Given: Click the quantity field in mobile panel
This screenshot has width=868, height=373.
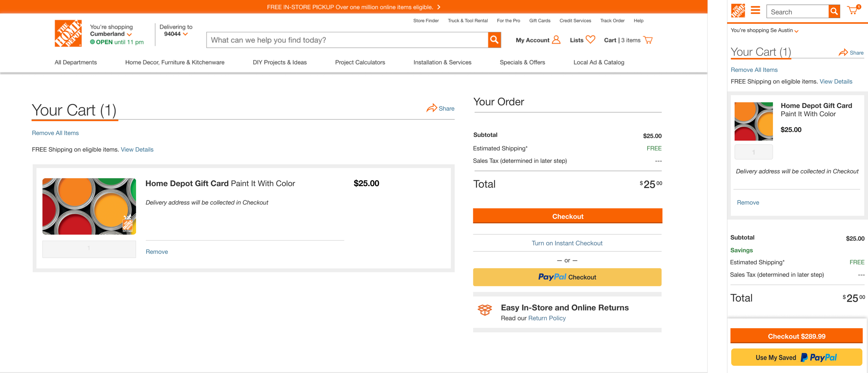Looking at the screenshot, I should point(753,152).
